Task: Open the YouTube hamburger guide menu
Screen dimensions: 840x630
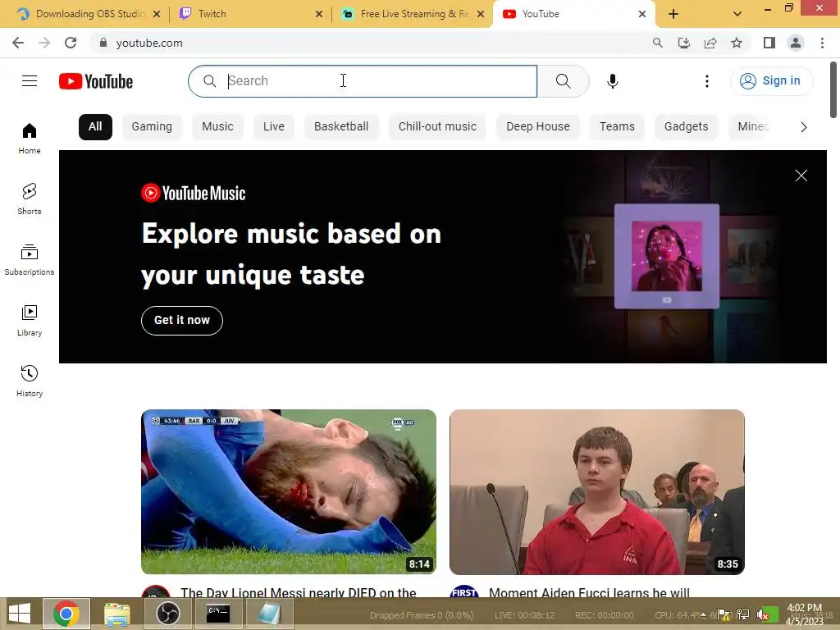Action: click(x=30, y=81)
